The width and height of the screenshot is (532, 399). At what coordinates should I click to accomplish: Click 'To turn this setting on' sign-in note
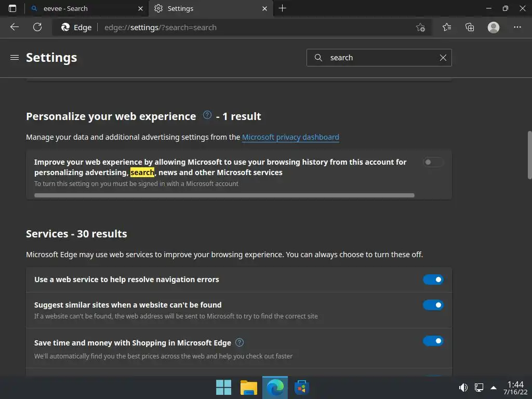[x=136, y=183]
